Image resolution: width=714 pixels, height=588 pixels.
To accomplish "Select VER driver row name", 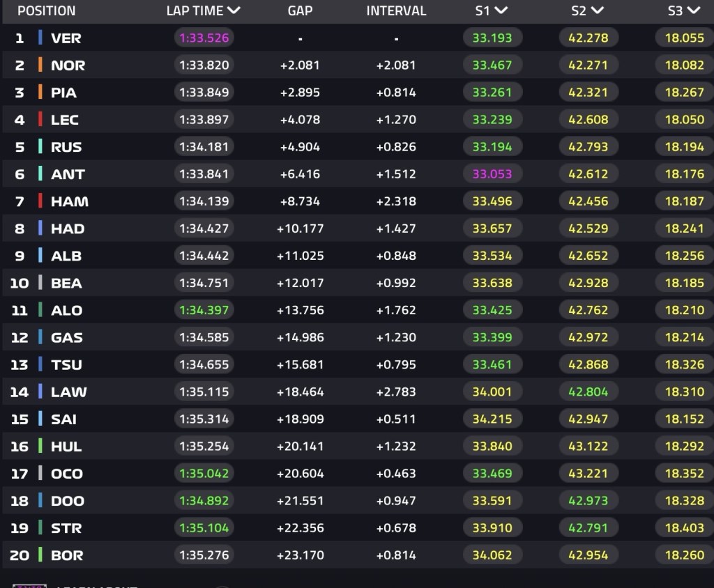I will pyautogui.click(x=66, y=38).
